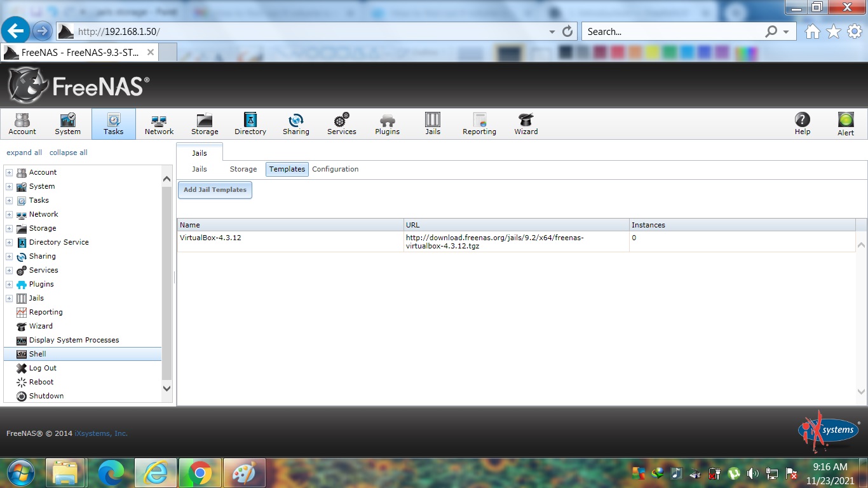Click the browser forward arrow
This screenshot has width=868, height=488.
point(42,30)
